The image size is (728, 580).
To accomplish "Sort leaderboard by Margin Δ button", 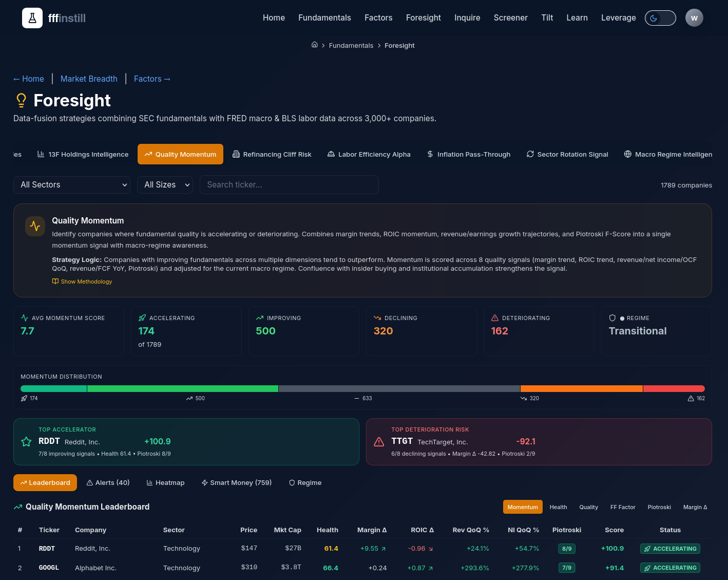I will pyautogui.click(x=695, y=507).
